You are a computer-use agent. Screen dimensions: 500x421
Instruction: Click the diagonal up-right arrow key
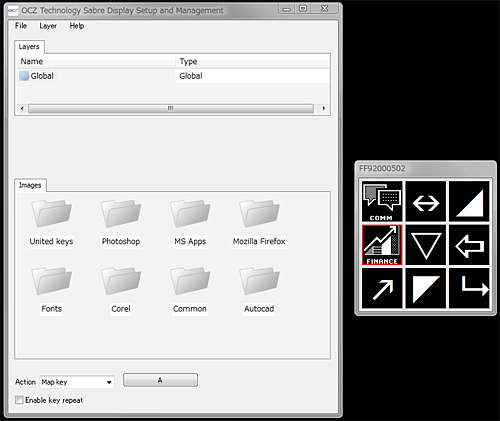tap(382, 288)
